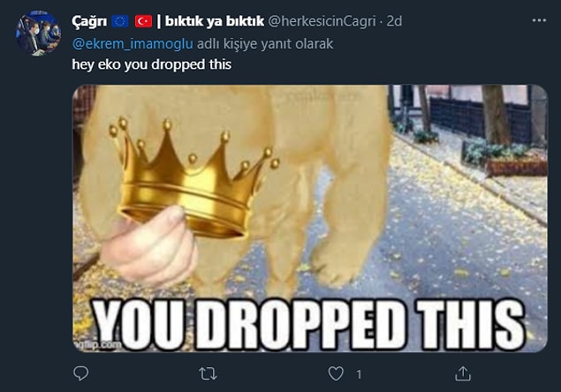Click the imgflip.com watermark on image

(x=97, y=345)
